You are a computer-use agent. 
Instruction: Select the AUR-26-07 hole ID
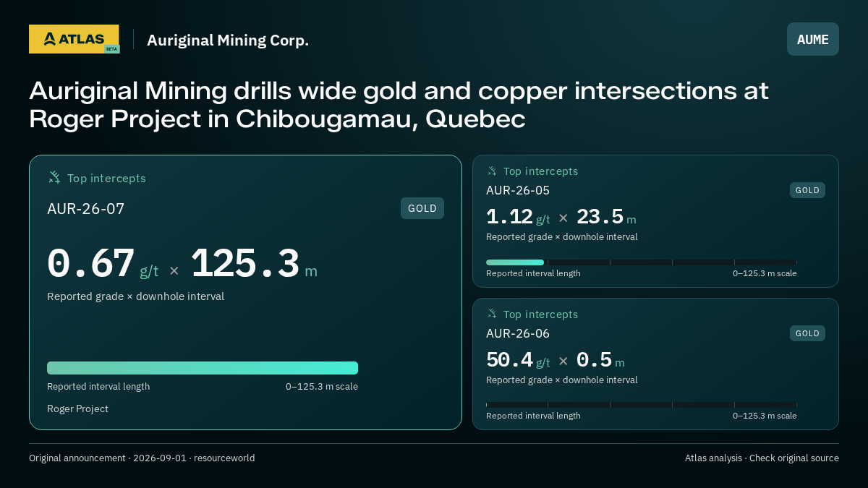(x=85, y=209)
